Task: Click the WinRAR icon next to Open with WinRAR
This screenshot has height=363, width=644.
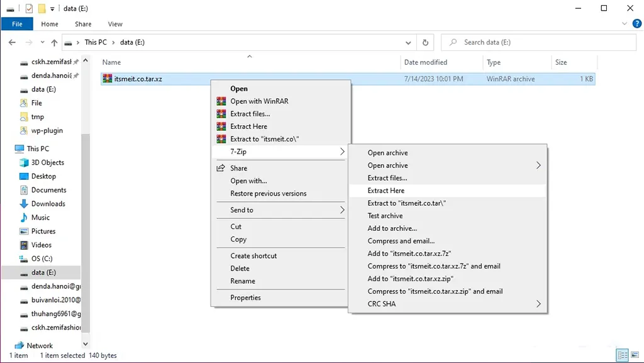Action: [221, 101]
